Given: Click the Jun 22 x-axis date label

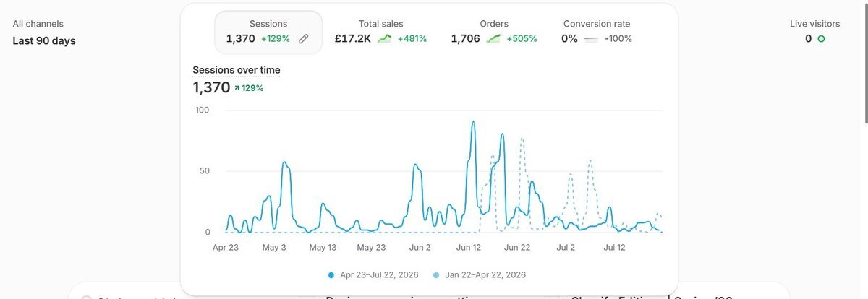Looking at the screenshot, I should pos(517,247).
